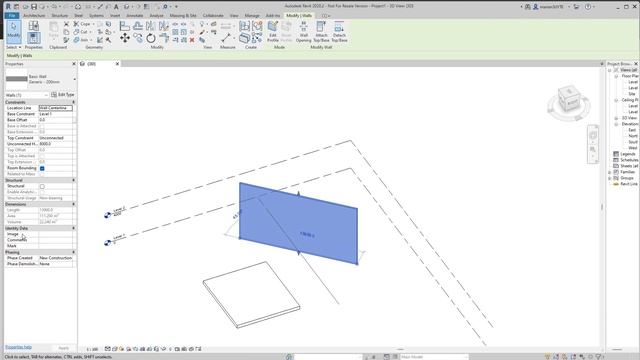
Task: Collapse the Dimensions section
Action: pos(73,204)
